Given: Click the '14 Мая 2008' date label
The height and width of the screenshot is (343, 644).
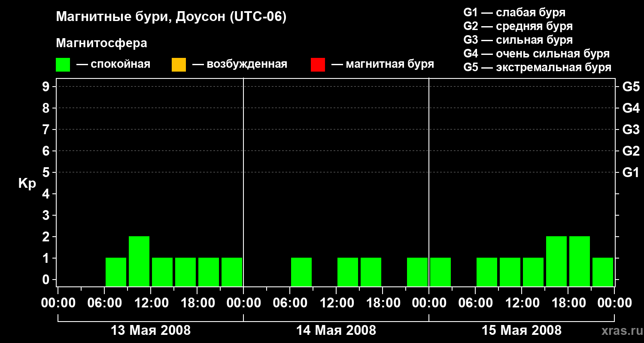Looking at the screenshot, I should pyautogui.click(x=336, y=330).
